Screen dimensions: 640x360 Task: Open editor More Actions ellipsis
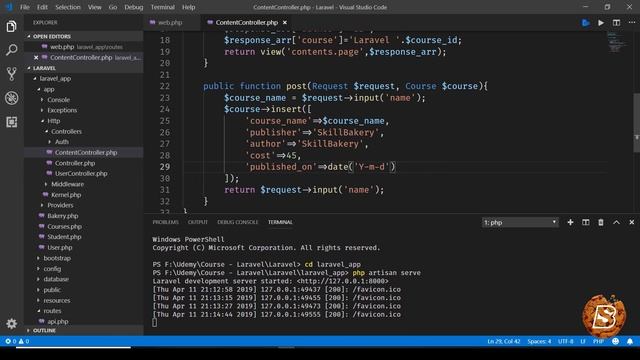tap(631, 23)
